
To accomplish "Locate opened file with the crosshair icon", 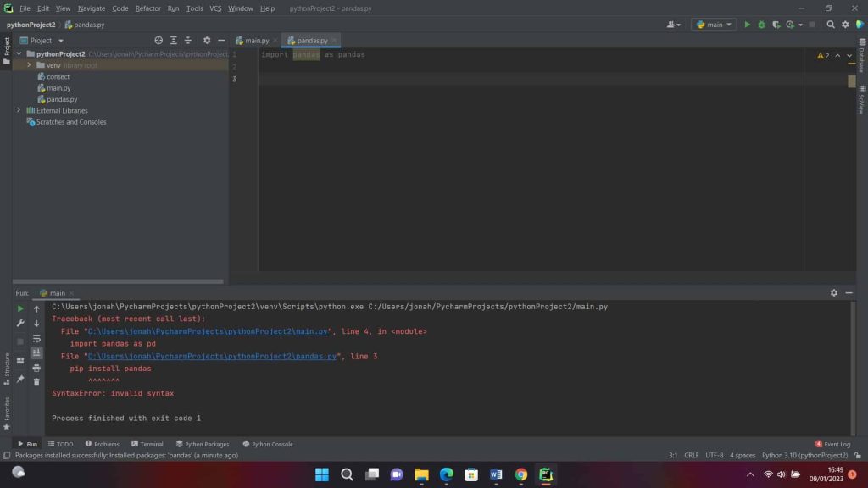I will (158, 40).
